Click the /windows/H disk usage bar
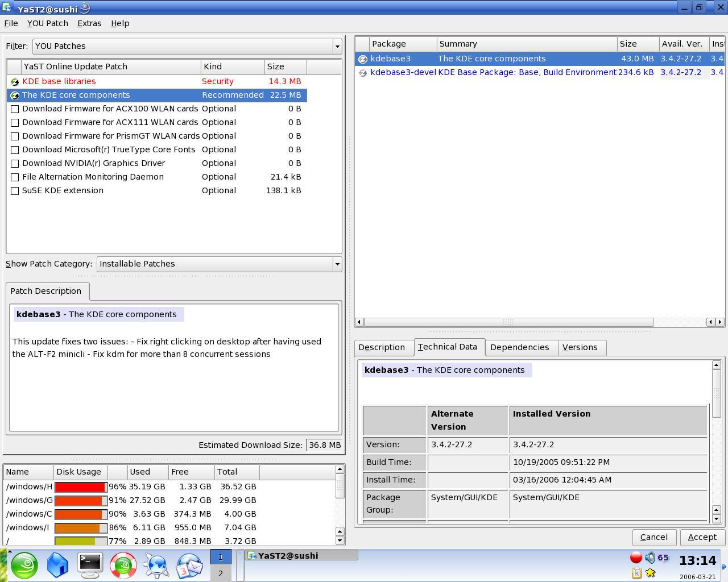728x582 pixels. (x=81, y=487)
